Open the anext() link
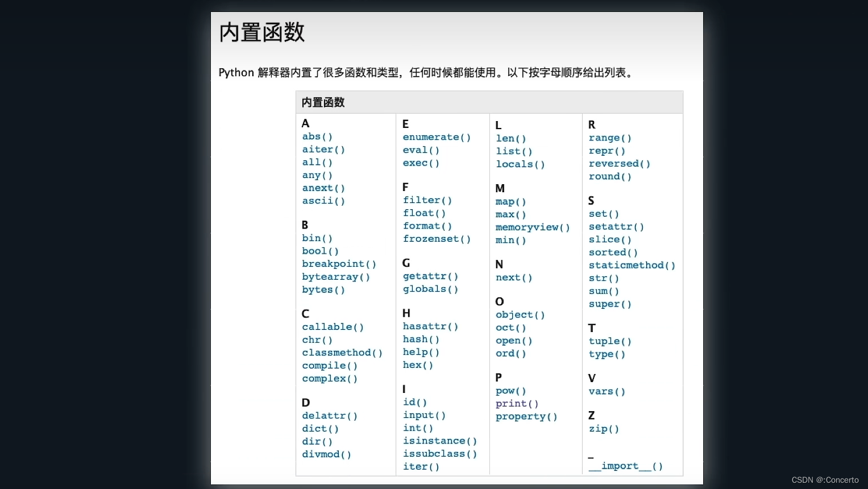868x489 pixels. [x=323, y=188]
